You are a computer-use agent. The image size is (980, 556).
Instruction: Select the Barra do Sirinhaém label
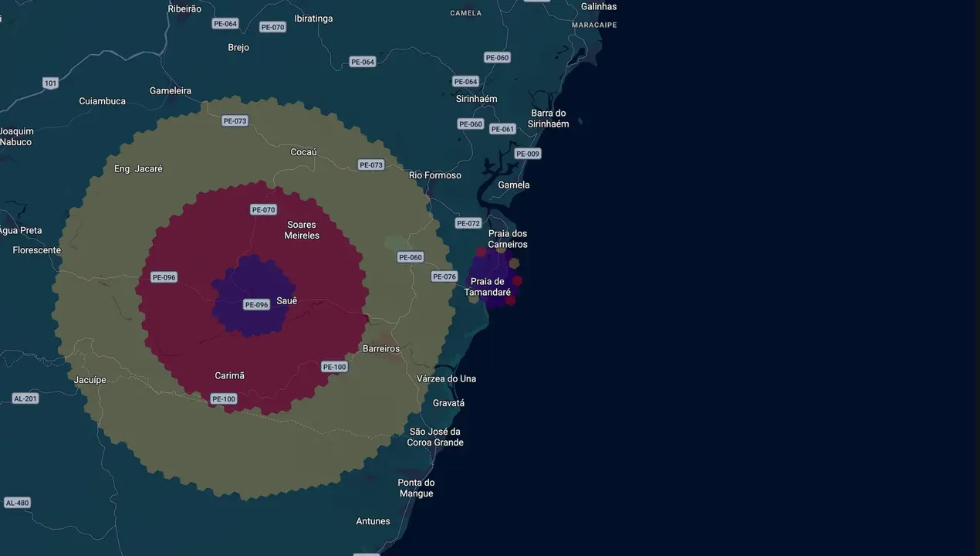[549, 118]
